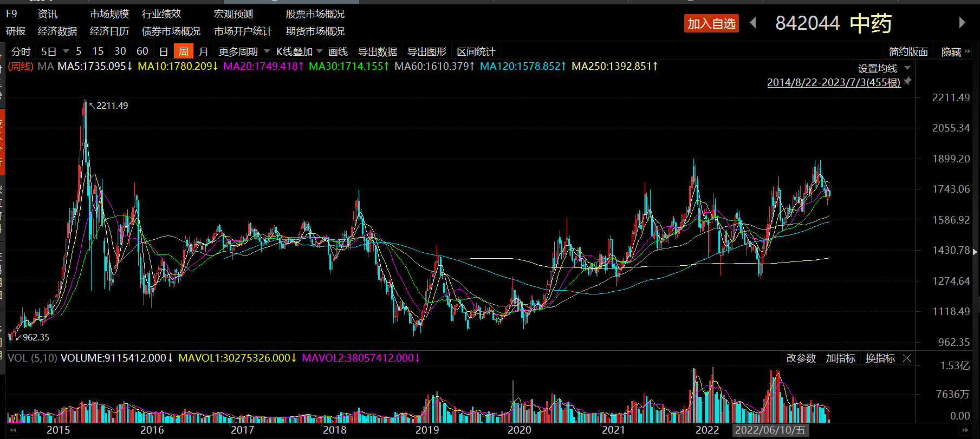The image size is (980, 439).
Task: Click the 2022/06/10 date marker on timeline
Action: (770, 430)
